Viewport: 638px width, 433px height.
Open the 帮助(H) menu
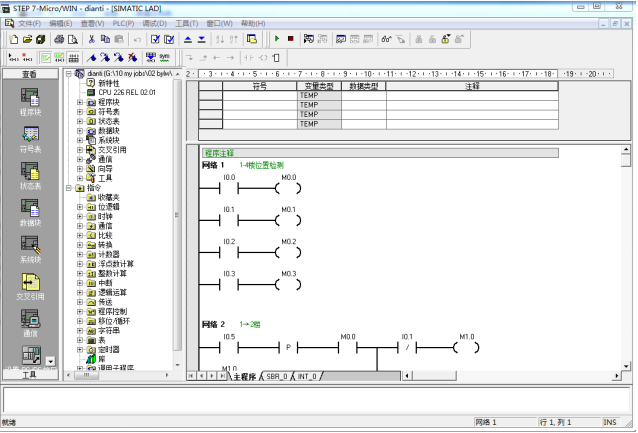point(253,24)
